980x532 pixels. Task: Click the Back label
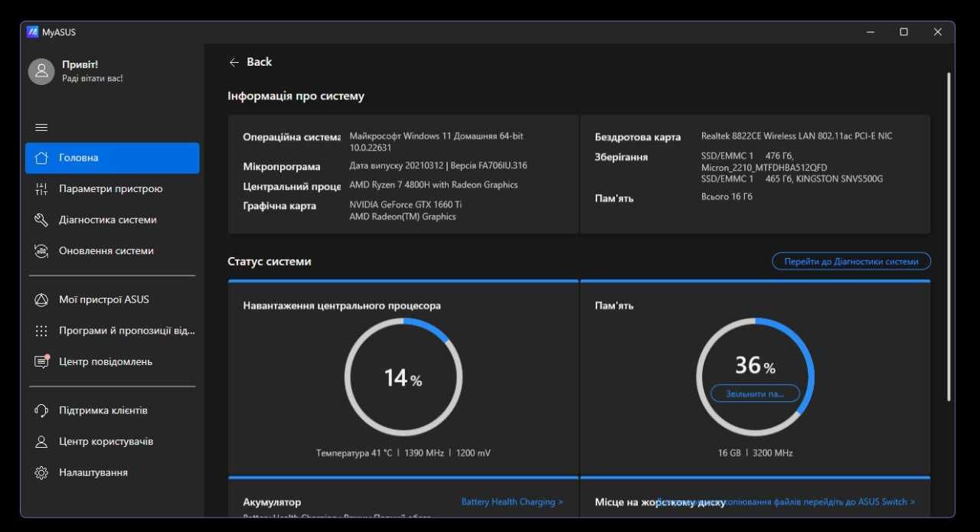(x=259, y=62)
